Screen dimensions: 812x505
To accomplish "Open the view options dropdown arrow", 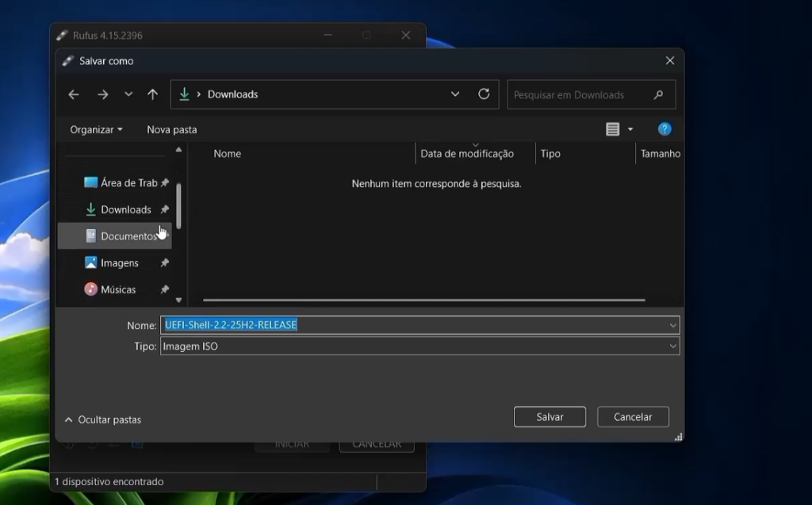I will point(630,129).
